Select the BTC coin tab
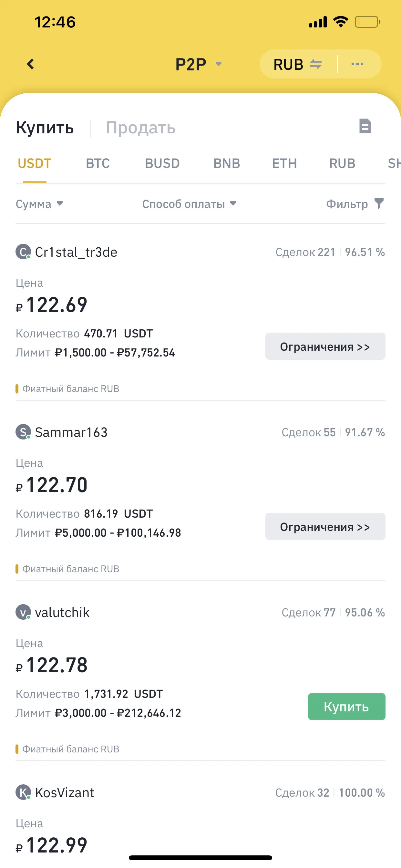Image resolution: width=401 pixels, height=868 pixels. pyautogui.click(x=98, y=163)
